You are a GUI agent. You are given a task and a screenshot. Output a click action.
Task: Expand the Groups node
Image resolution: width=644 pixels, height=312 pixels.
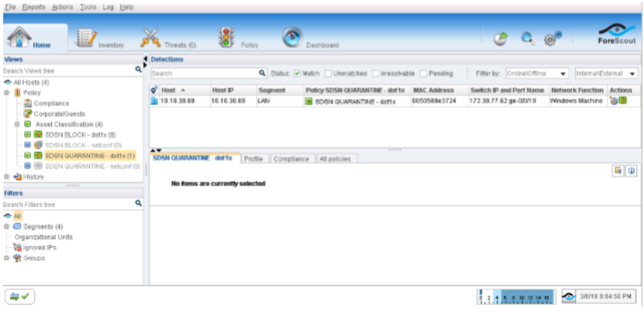pos(6,258)
